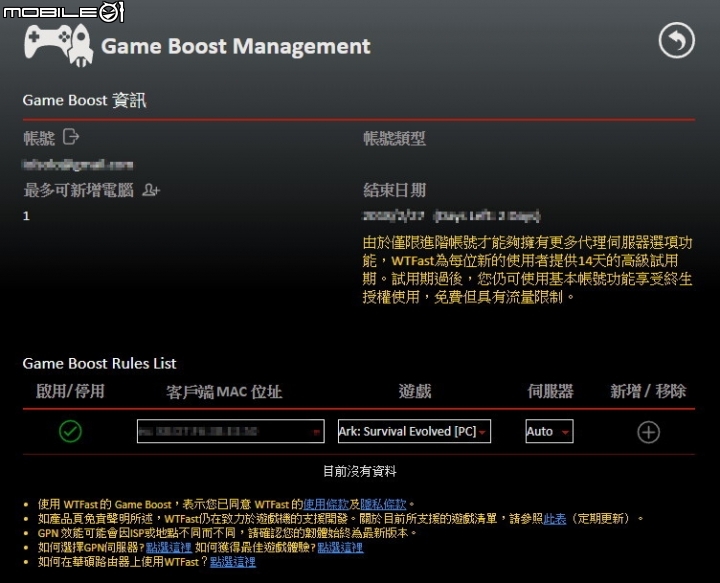720x583 pixels.
Task: Click the back arrow circle icon
Action: pyautogui.click(x=676, y=40)
